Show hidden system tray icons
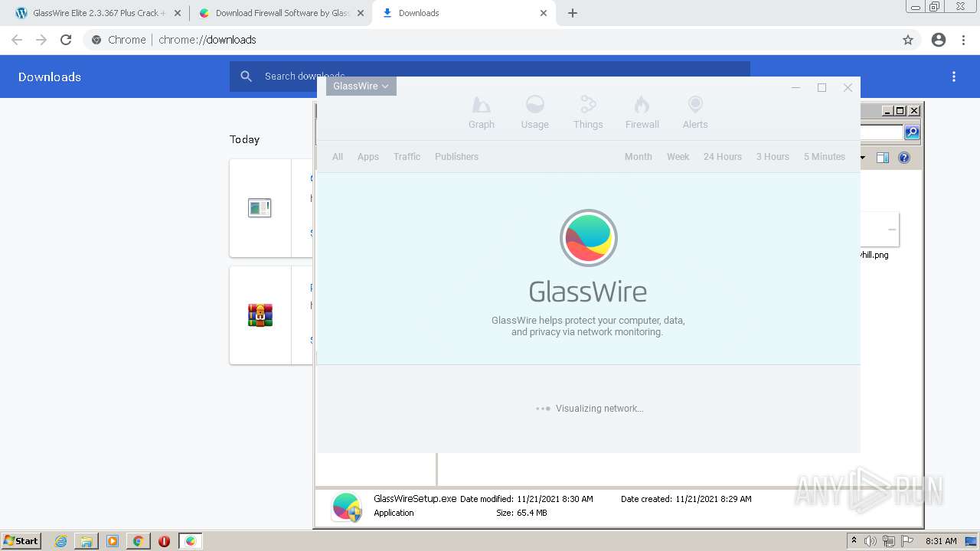Image resolution: width=980 pixels, height=551 pixels. 854,541
